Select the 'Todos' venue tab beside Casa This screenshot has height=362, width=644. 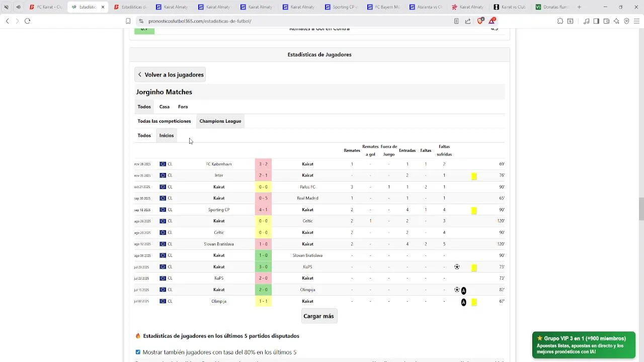tap(144, 107)
